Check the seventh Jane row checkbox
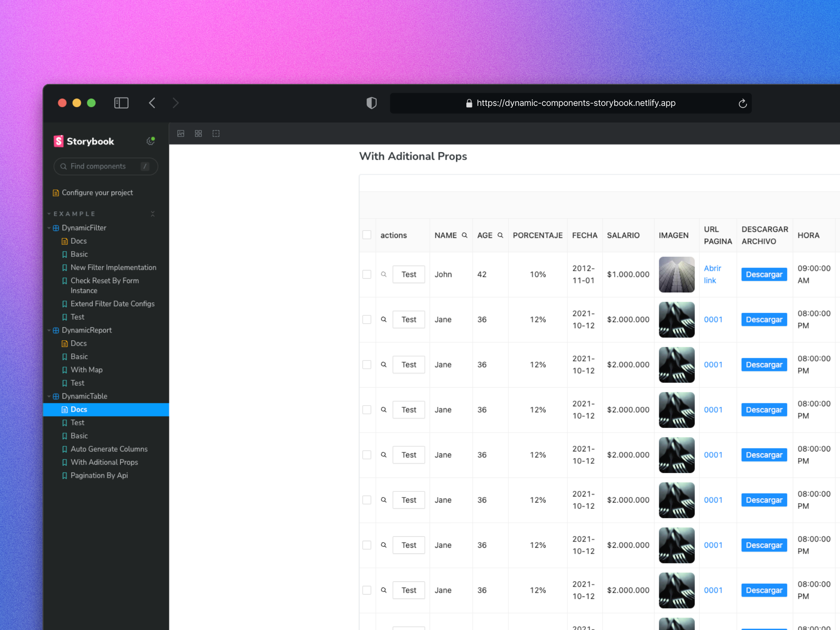 367,590
